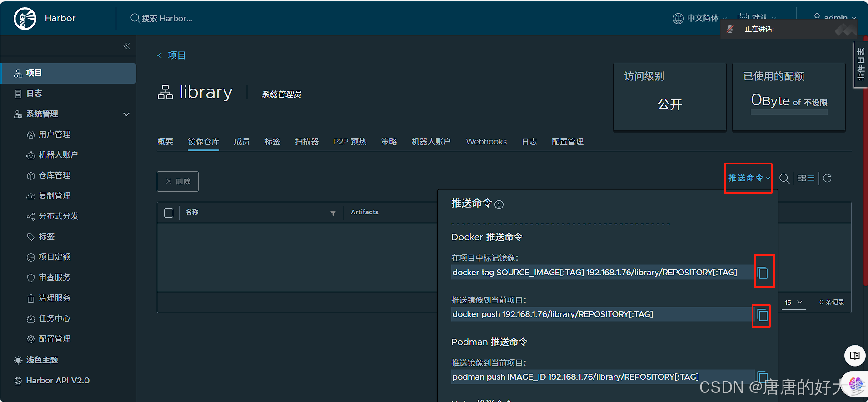Open Harbor API V2.0 link

pyautogui.click(x=58, y=381)
